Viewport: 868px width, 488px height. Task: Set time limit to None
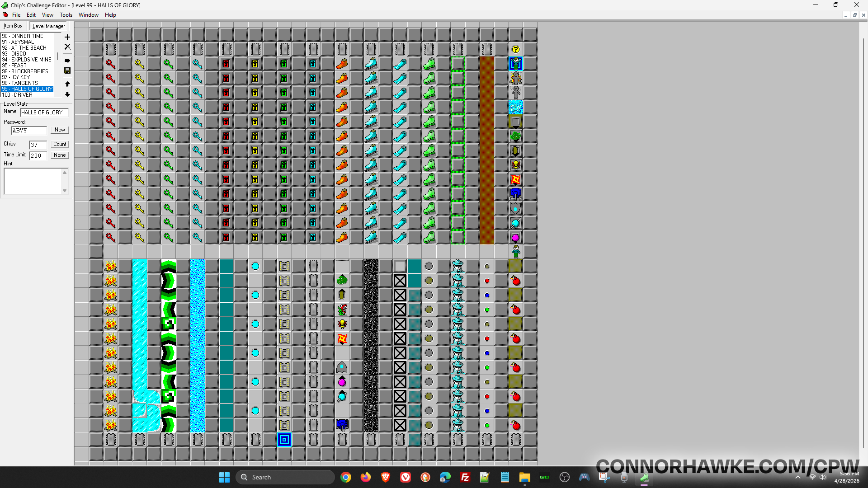(x=60, y=155)
